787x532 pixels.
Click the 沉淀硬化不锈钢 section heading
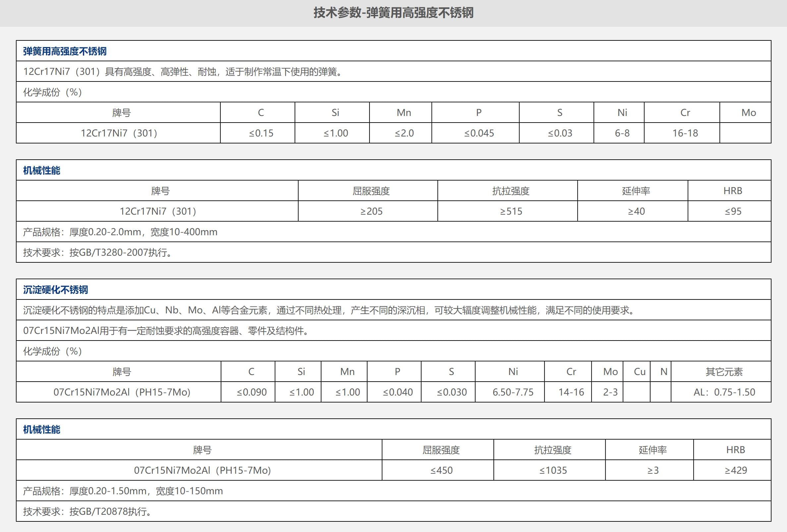pyautogui.click(x=56, y=290)
